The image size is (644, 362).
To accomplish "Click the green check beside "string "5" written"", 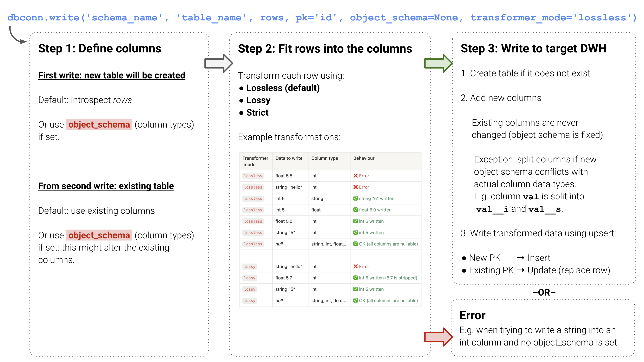I will click(x=355, y=198).
